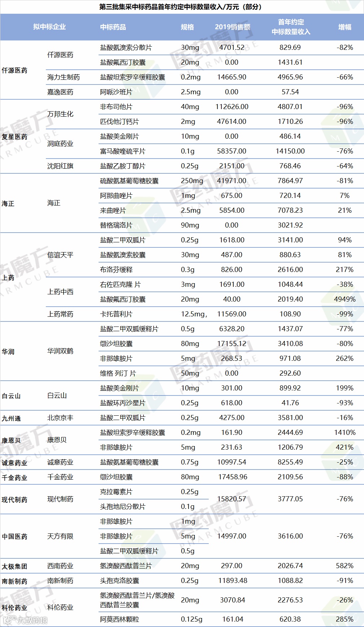This screenshot has height=627, width=364.
Task: Click the 拟中标企业 column header
Action: coord(49,27)
